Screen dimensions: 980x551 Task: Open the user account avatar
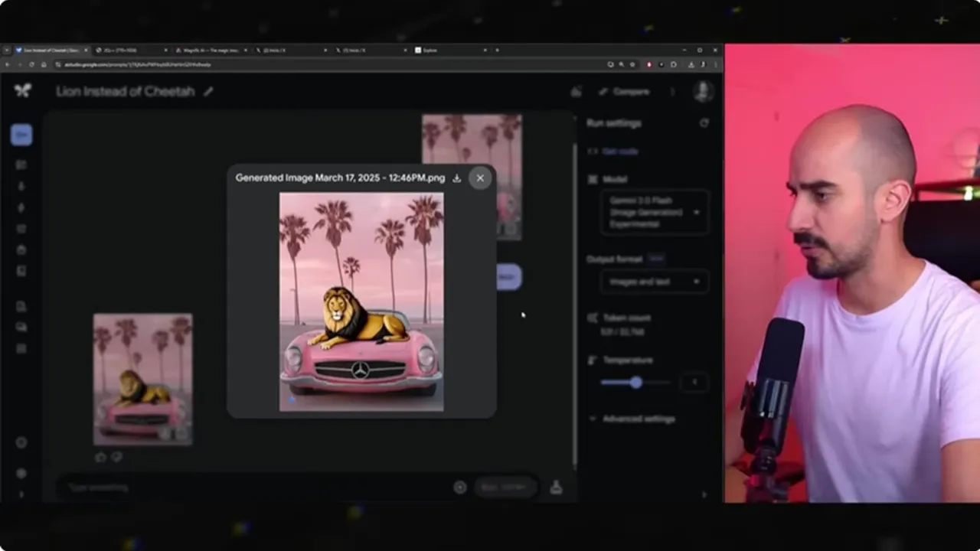[703, 92]
